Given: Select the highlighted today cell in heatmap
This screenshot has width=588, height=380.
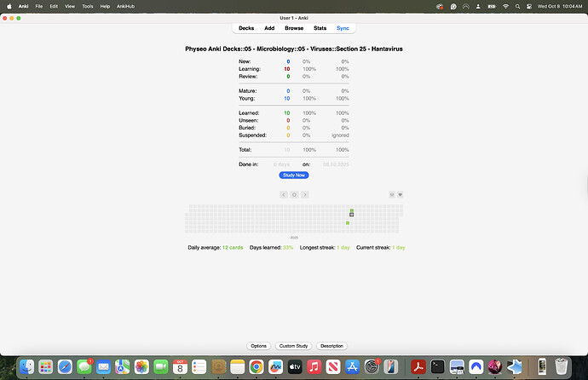Looking at the screenshot, I should pyautogui.click(x=351, y=215).
